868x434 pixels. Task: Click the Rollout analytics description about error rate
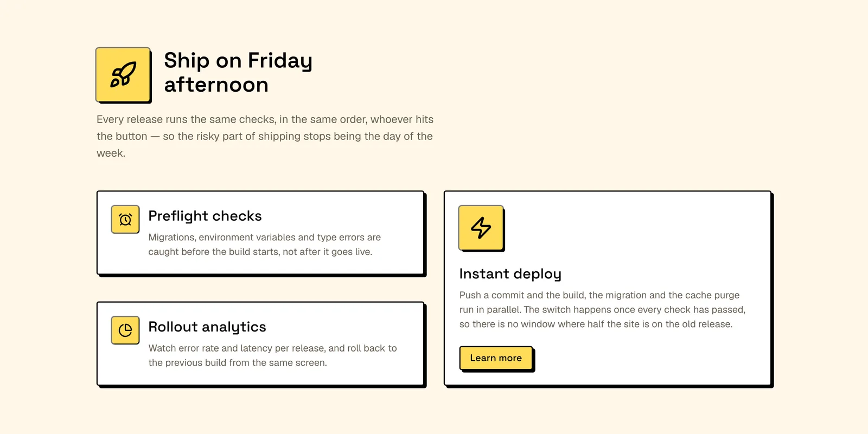272,355
